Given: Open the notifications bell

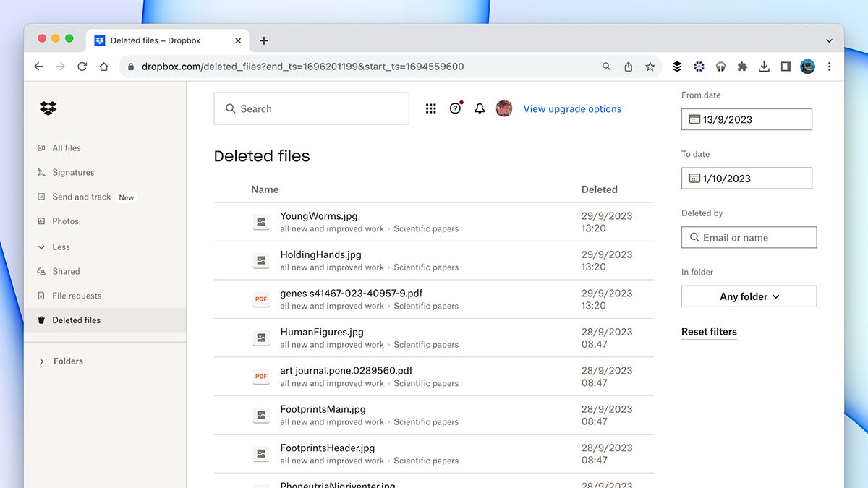Looking at the screenshot, I should [480, 108].
